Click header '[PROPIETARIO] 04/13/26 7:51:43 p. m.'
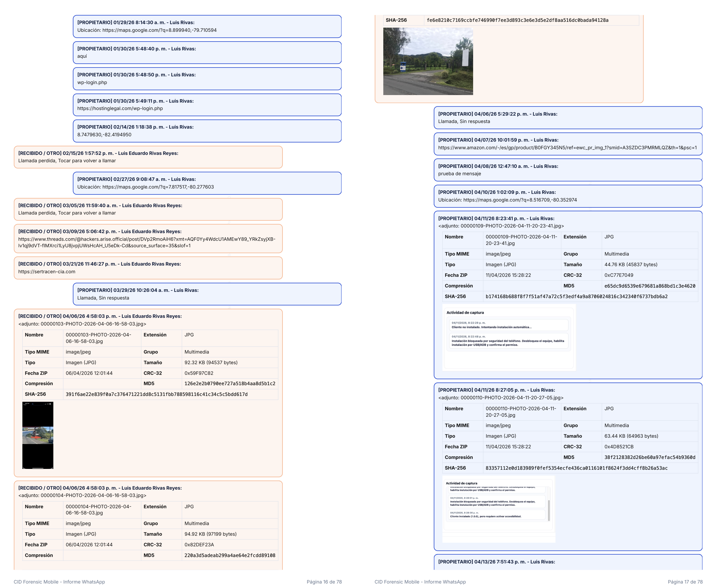713x588 pixels. tap(497, 561)
